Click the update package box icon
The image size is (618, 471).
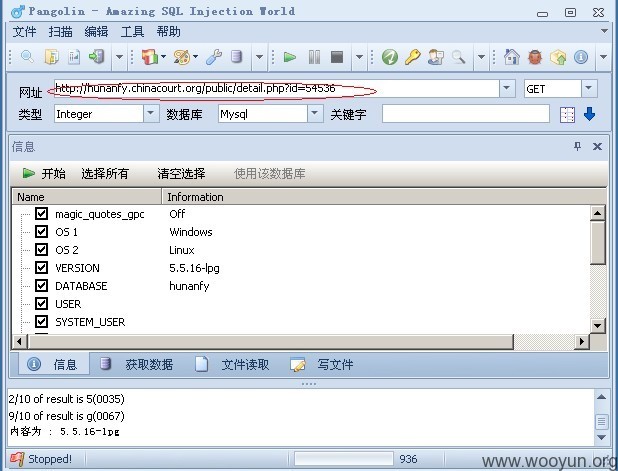[x=558, y=58]
